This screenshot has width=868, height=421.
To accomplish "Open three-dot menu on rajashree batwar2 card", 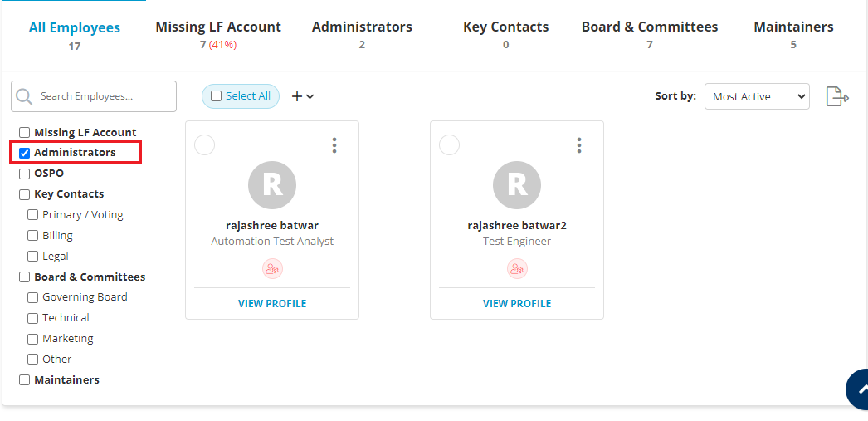I will click(x=579, y=145).
